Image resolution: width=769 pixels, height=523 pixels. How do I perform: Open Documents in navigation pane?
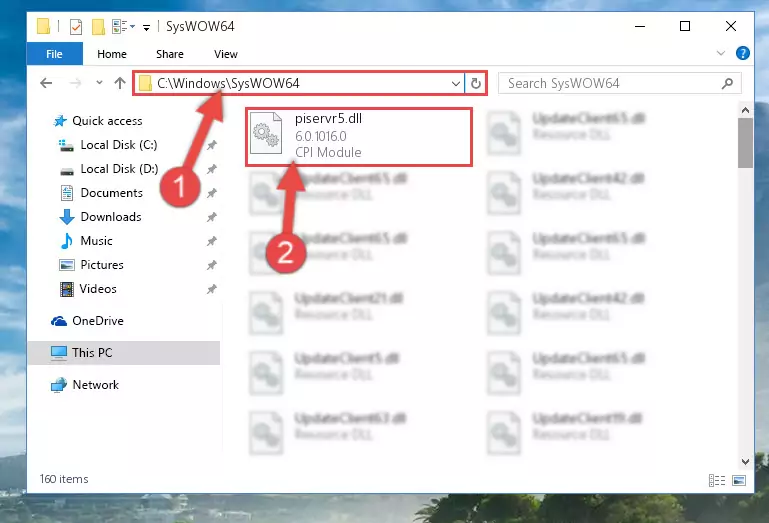point(111,193)
